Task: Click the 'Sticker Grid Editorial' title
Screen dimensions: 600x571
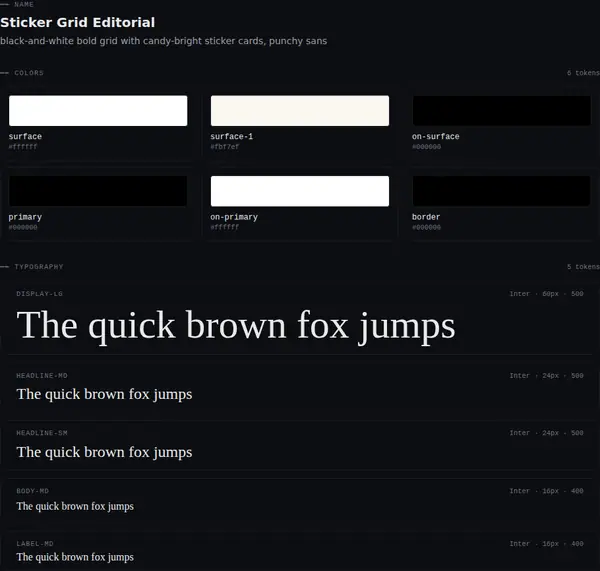Action: 78,22
